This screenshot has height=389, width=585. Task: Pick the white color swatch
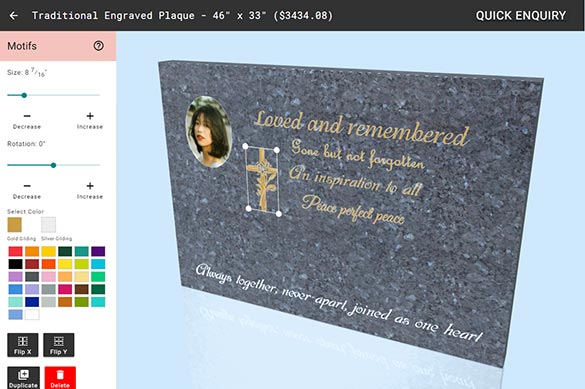pyautogui.click(x=32, y=314)
